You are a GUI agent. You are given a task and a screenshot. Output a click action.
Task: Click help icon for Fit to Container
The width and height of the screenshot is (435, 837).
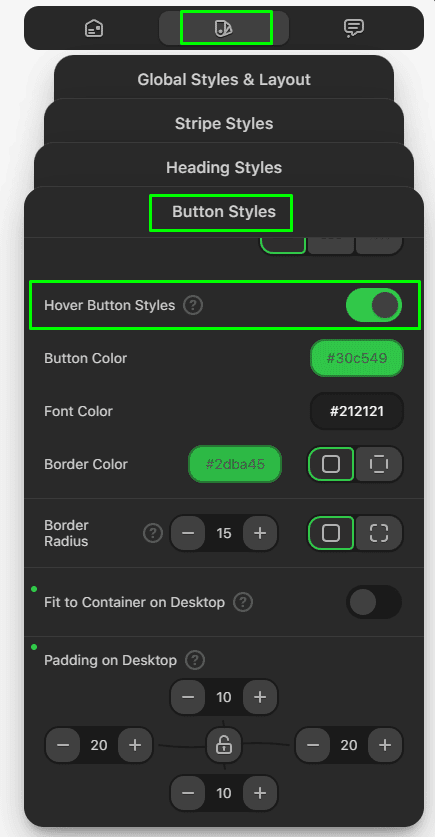243,602
